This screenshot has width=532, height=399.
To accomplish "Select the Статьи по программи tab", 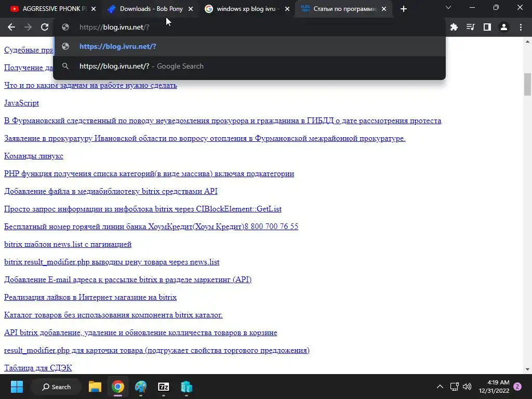I will (343, 9).
